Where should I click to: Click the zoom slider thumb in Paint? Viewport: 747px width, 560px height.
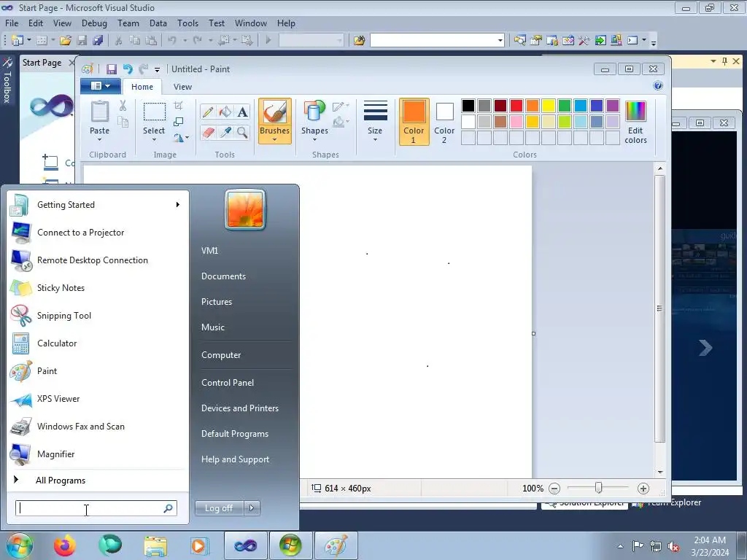point(598,488)
